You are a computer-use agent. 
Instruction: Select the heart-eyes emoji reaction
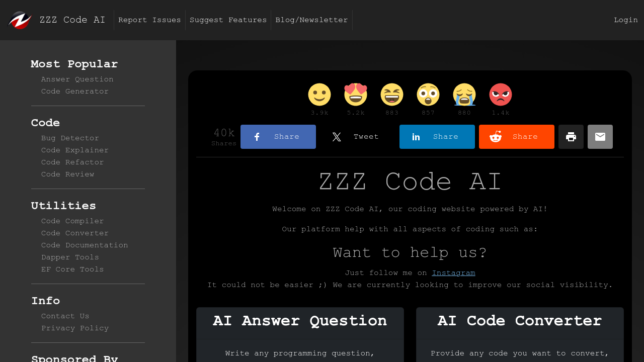tap(356, 95)
